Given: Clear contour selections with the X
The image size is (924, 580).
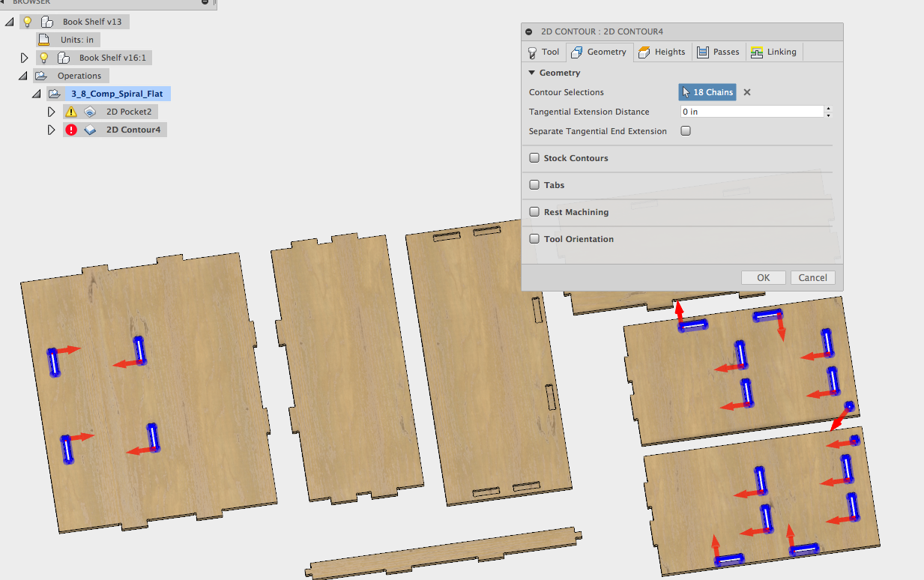Looking at the screenshot, I should (747, 92).
